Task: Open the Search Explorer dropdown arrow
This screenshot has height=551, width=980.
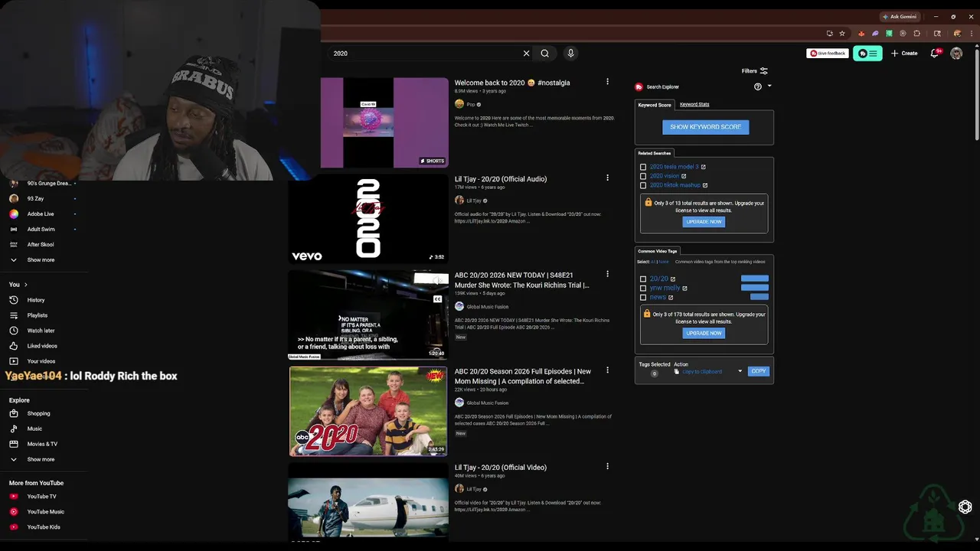Action: (x=769, y=86)
